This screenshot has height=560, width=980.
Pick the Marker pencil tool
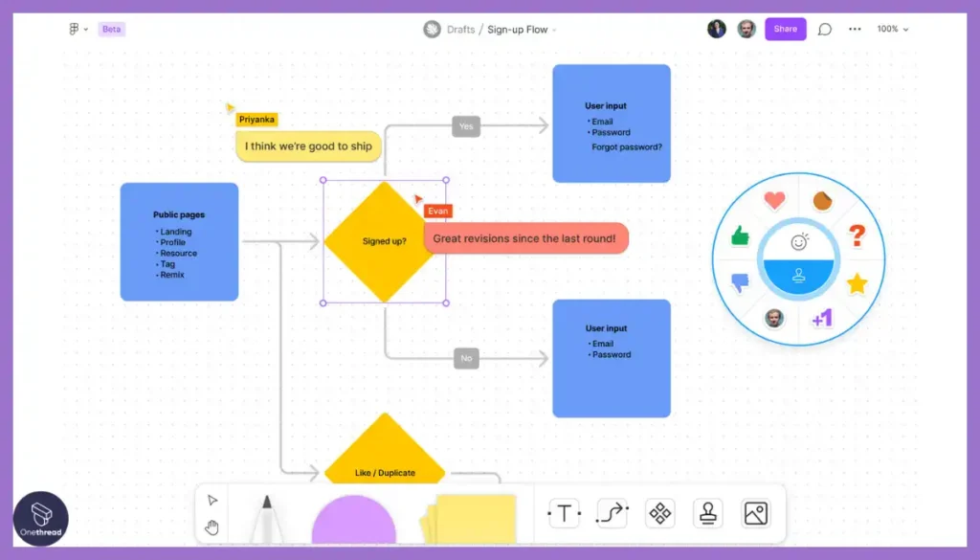coord(267,519)
